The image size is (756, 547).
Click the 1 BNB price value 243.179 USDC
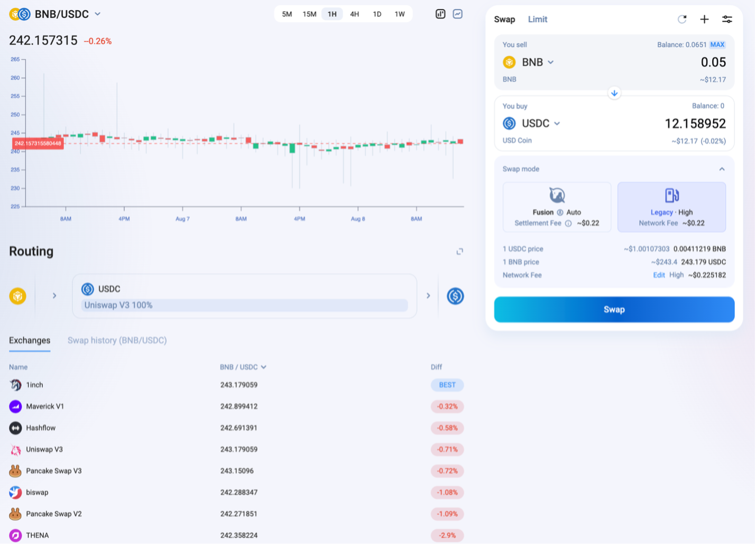703,262
